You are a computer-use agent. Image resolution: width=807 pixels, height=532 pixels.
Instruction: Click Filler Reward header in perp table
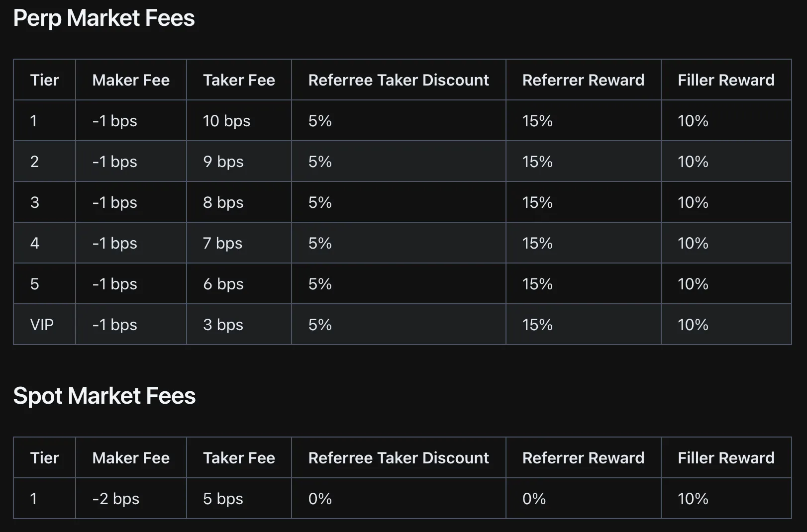point(726,80)
